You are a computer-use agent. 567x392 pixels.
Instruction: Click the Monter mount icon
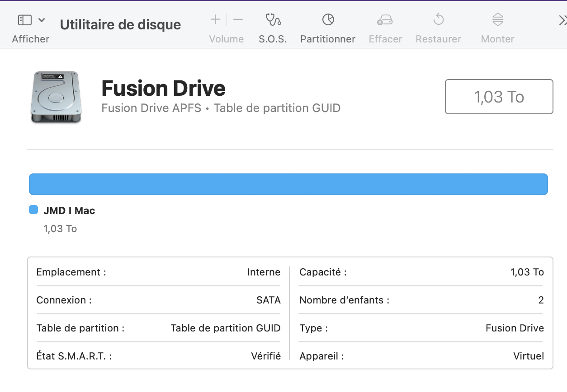497,19
